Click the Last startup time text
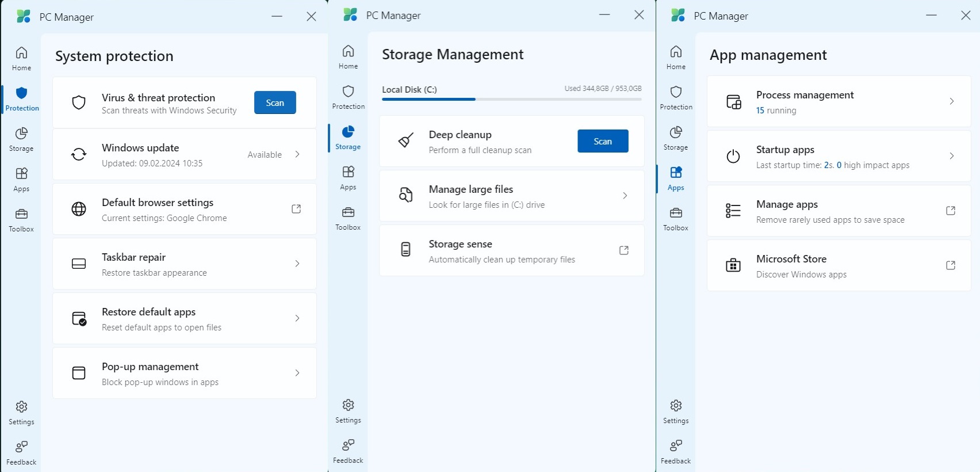The width and height of the screenshot is (980, 472). click(833, 165)
